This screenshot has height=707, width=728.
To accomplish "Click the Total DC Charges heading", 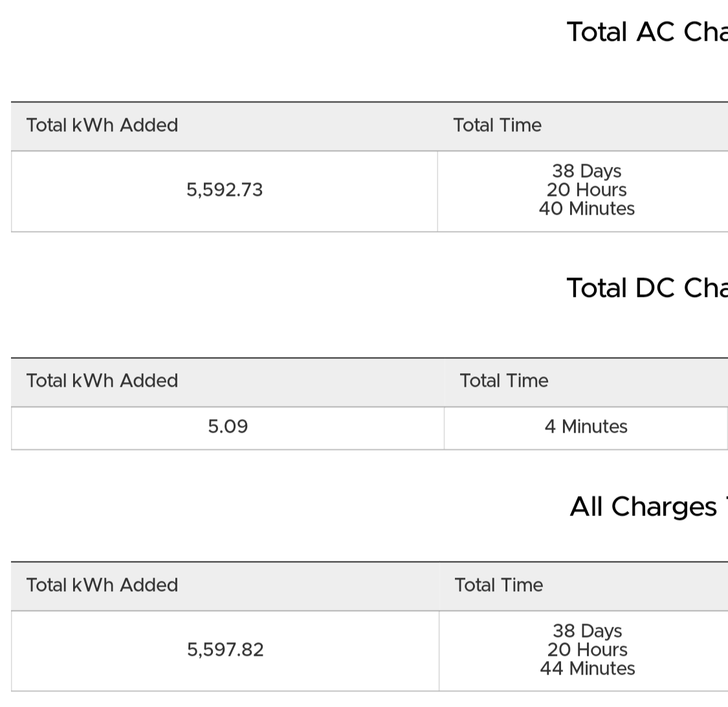I will [647, 288].
